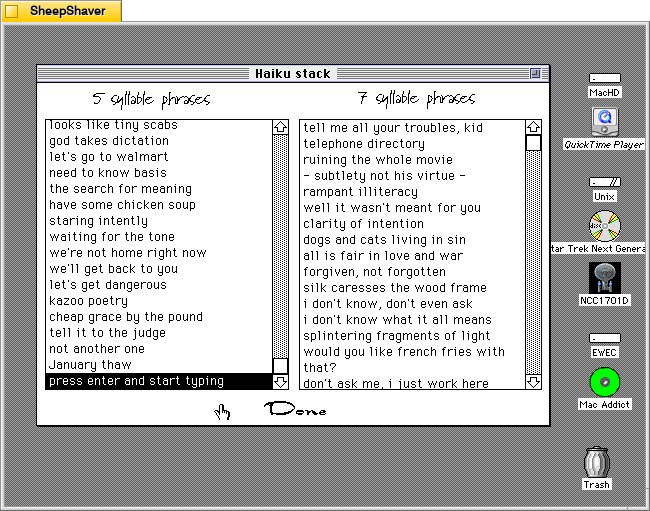Click the pointing hand icon beside Done
Screen dimensions: 650x511
(x=222, y=411)
